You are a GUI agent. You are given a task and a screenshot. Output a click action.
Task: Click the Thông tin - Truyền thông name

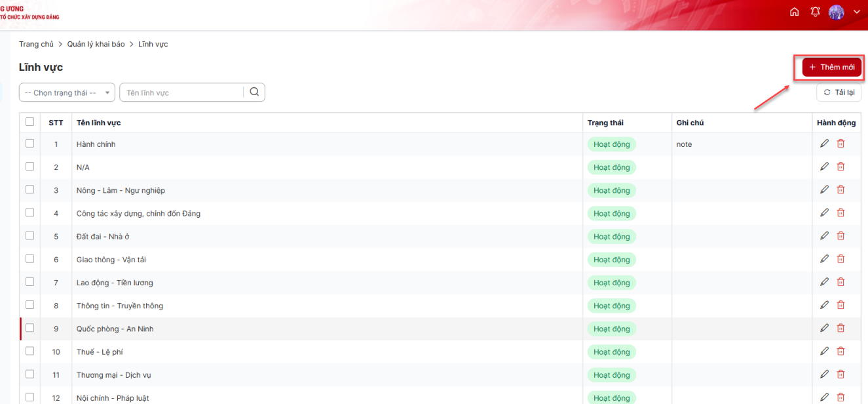(120, 306)
